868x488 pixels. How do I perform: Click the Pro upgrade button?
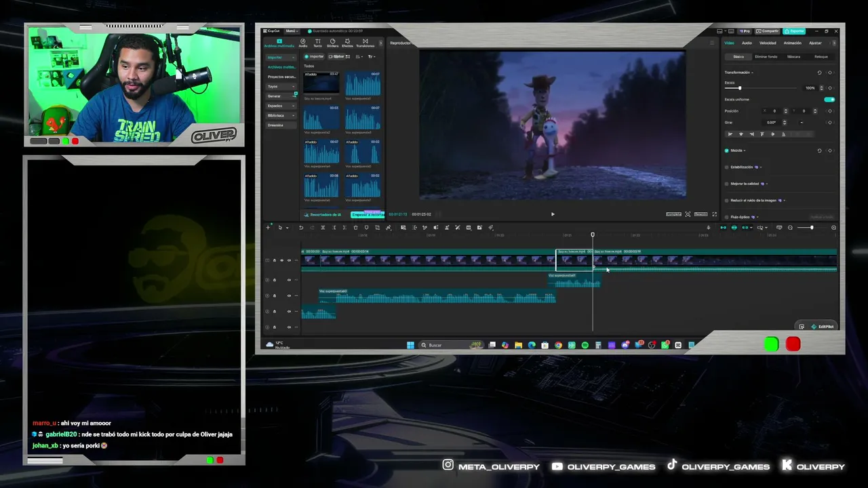(745, 31)
